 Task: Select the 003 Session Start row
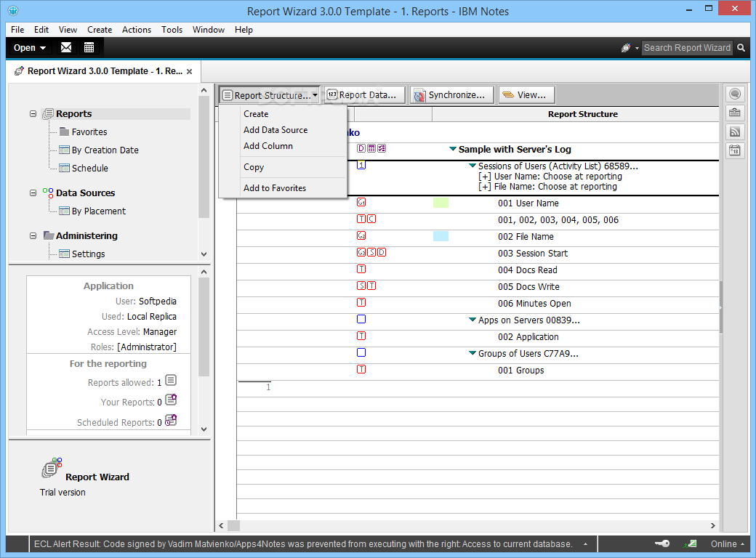[x=478, y=253]
